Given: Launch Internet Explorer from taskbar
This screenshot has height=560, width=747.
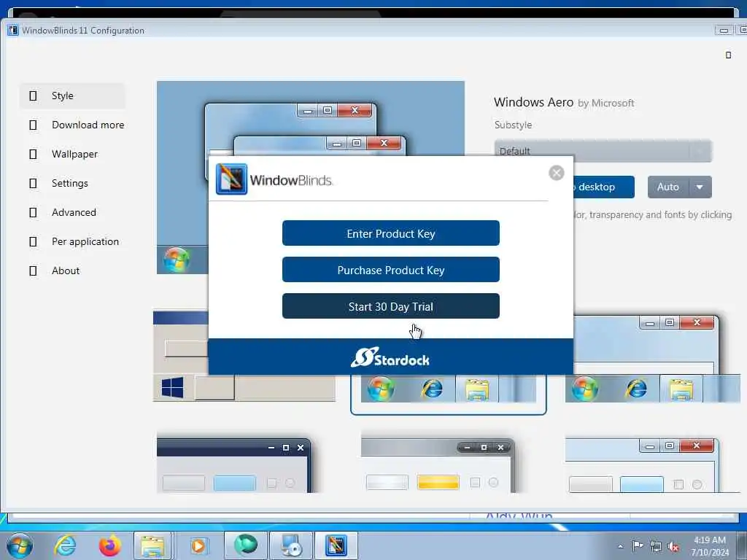Looking at the screenshot, I should [x=65, y=545].
